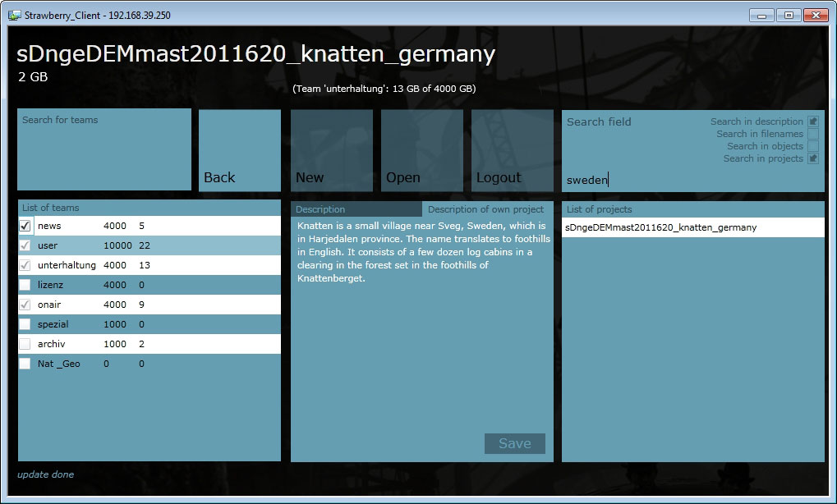Screen dimensions: 837x504
Task: Log out using the Logout button
Action: pos(512,151)
